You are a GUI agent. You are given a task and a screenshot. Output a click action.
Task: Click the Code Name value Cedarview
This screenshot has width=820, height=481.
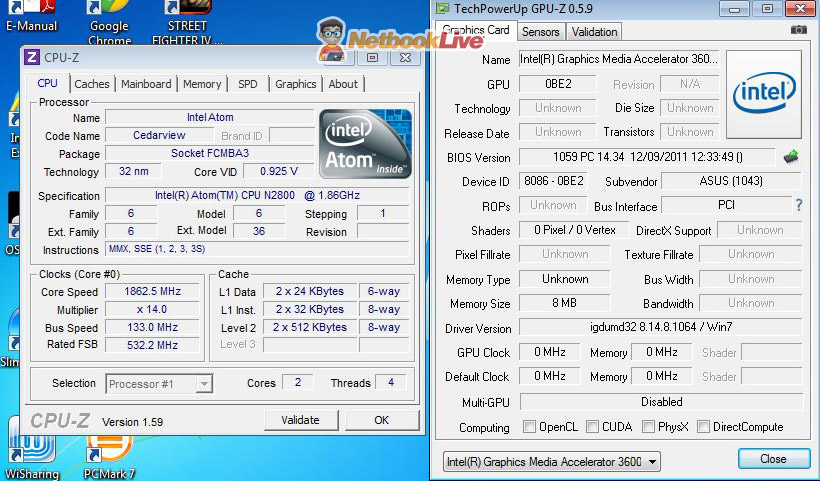[x=159, y=135]
